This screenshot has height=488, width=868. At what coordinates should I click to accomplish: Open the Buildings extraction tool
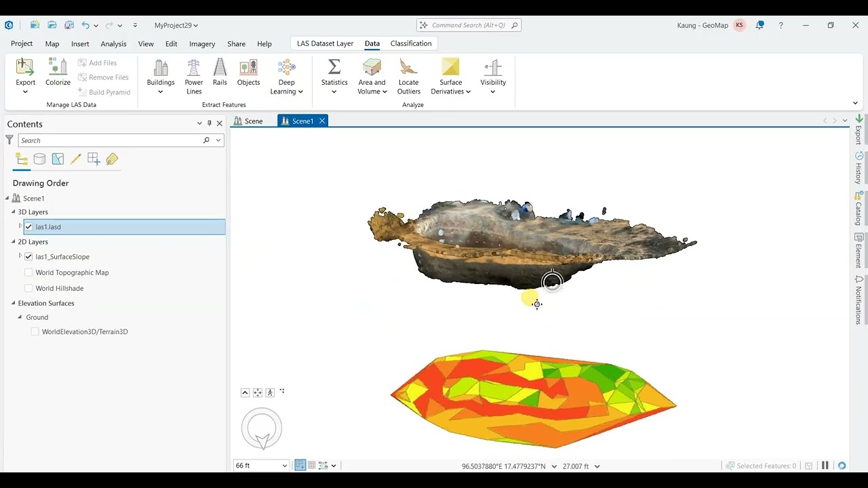[161, 75]
